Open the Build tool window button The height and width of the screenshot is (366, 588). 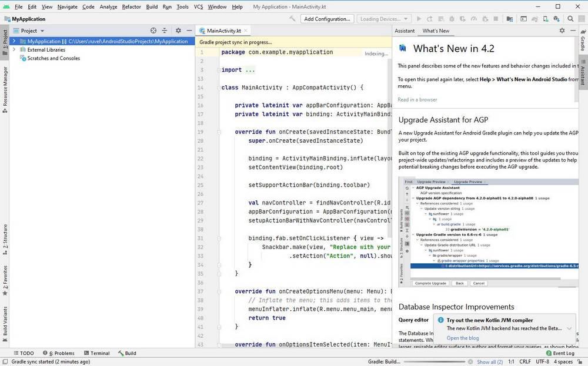point(127,353)
